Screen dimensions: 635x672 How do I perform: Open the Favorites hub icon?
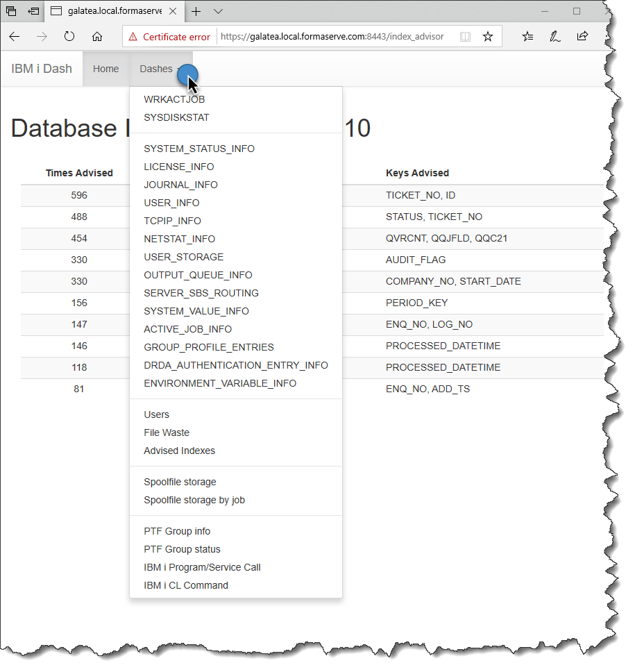tap(528, 36)
